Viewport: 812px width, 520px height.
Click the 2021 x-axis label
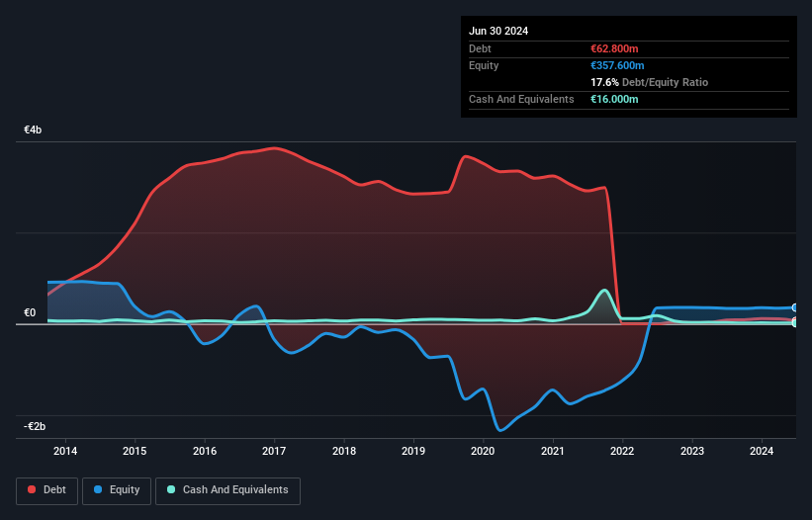point(553,451)
